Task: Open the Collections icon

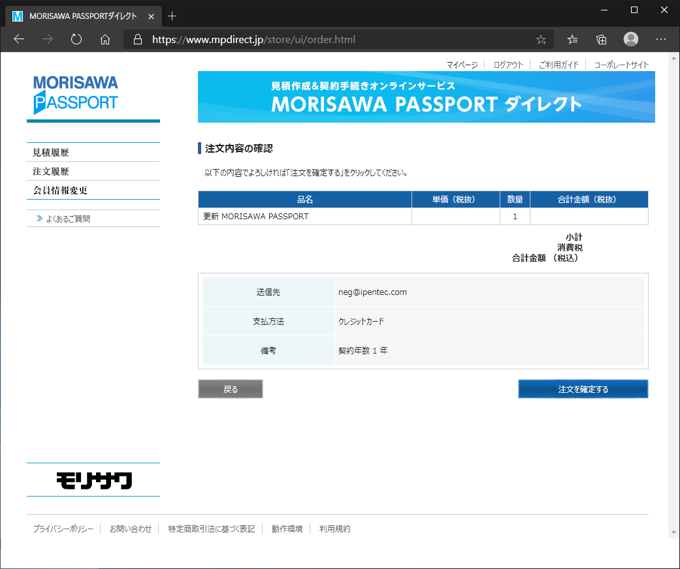Action: pos(602,39)
